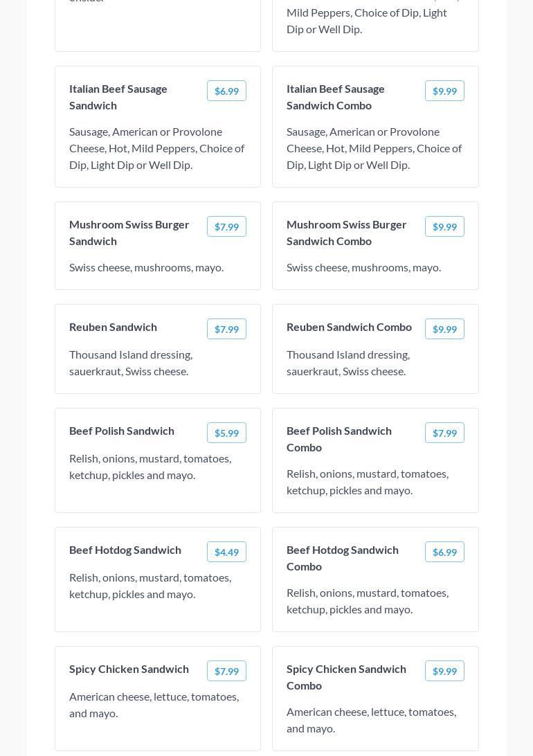Open the Reuben Sandwich item title
533x756 pixels.
[113, 327]
